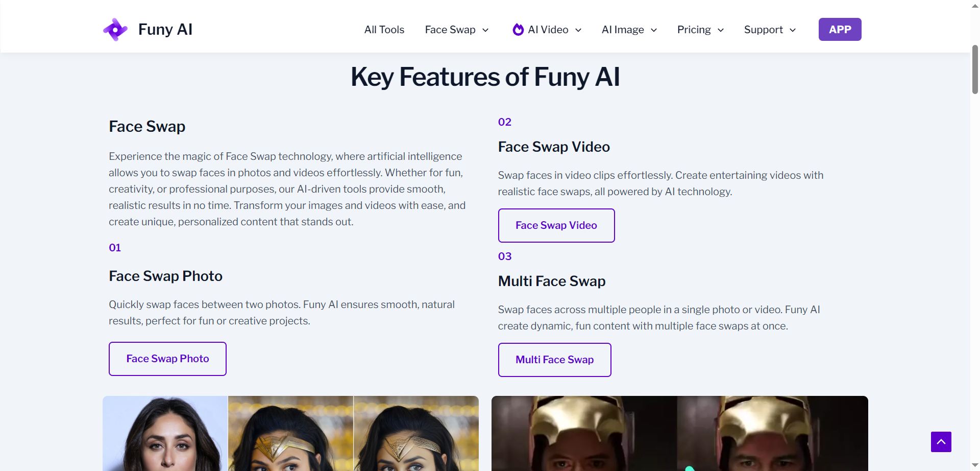The height and width of the screenshot is (471, 980).
Task: Expand the Support menu
Action: 770,30
